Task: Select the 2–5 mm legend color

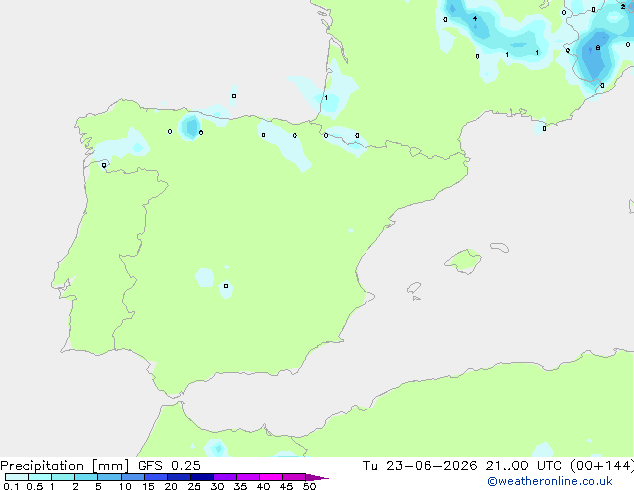Action: click(86, 477)
